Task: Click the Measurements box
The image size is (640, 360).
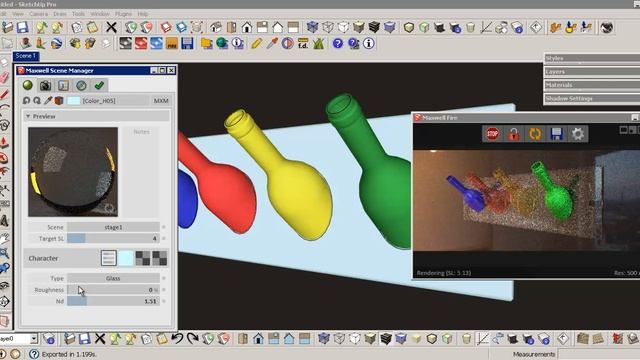Action: click(x=600, y=354)
